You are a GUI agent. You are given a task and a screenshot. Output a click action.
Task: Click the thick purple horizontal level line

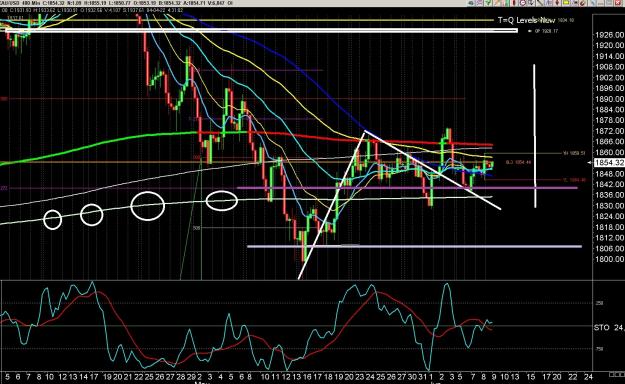tap(407, 187)
